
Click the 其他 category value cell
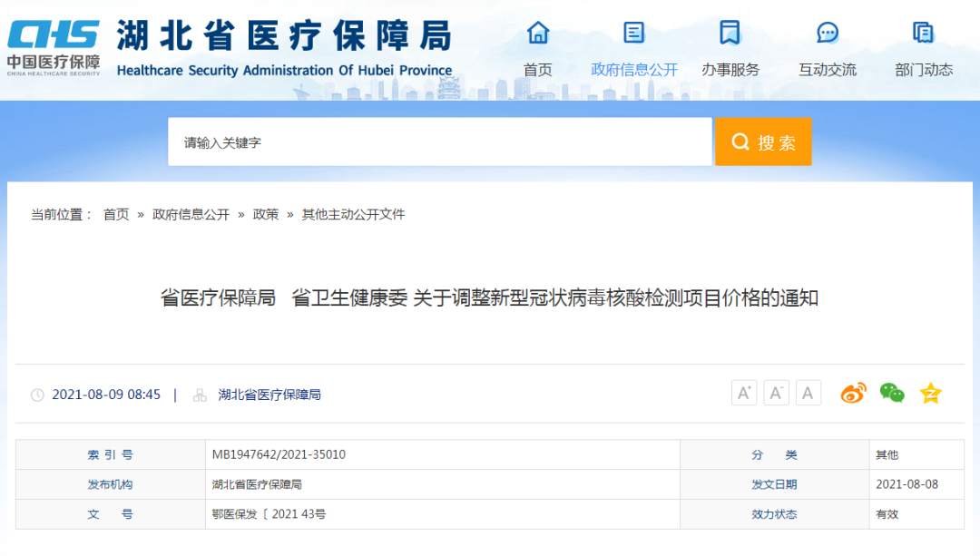point(916,454)
